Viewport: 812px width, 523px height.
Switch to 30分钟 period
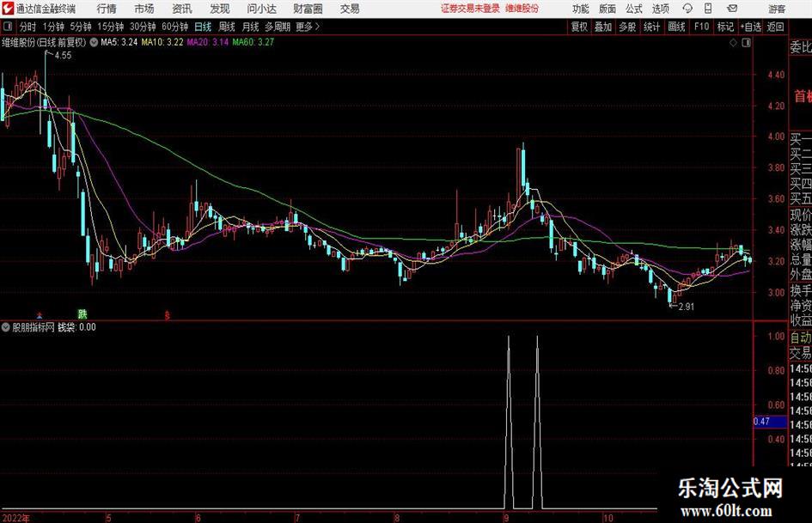143,27
